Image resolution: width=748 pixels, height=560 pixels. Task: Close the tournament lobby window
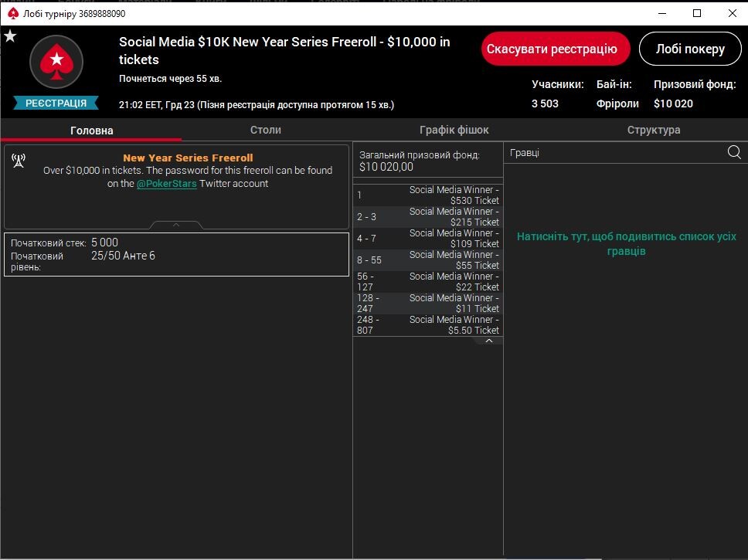click(x=733, y=13)
